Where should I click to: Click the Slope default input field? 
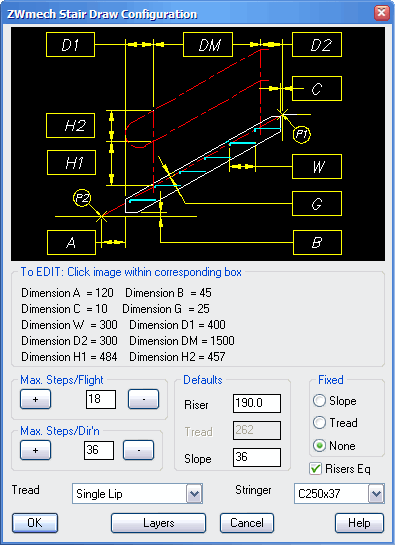pos(257,457)
